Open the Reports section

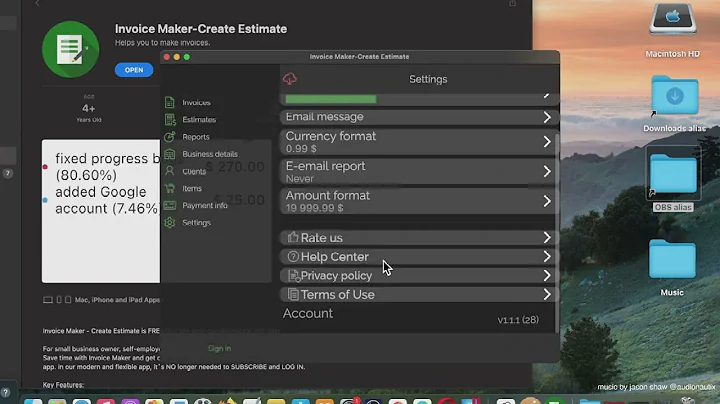[196, 137]
